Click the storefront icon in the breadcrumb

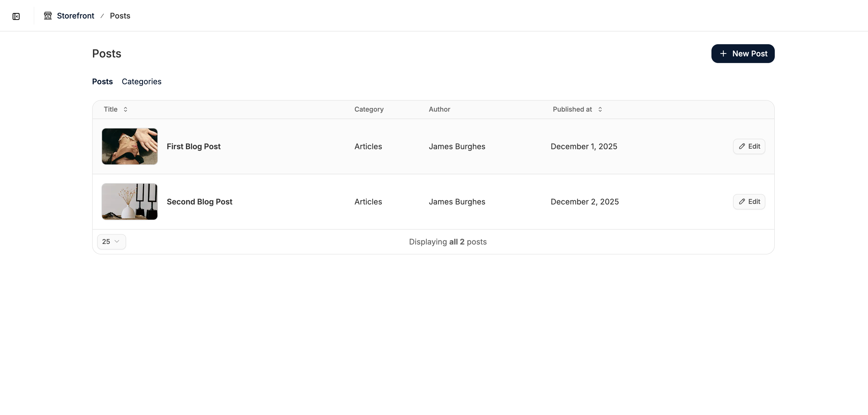pyautogui.click(x=48, y=15)
